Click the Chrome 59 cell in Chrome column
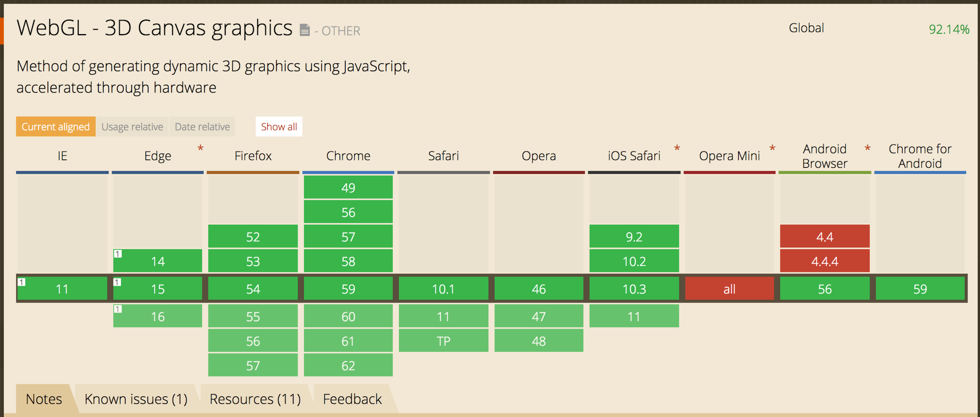The image size is (980, 417). click(348, 289)
